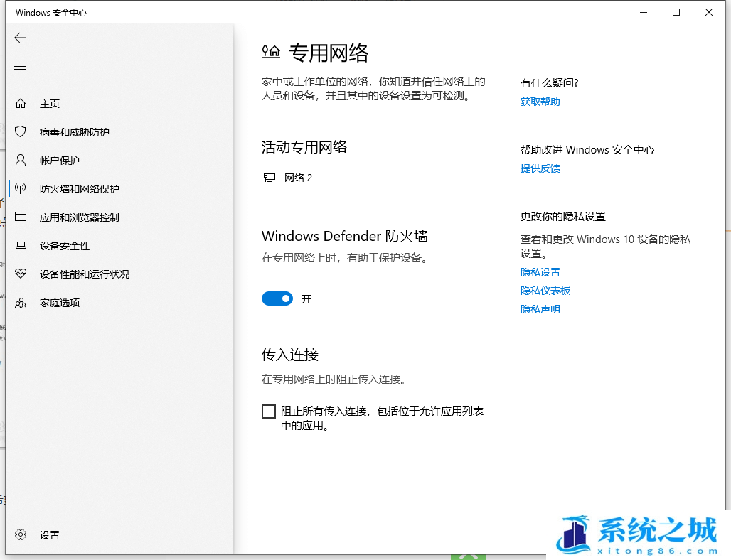Open the 隐私设置 link
Image resolution: width=731 pixels, height=560 pixels.
tap(540, 272)
